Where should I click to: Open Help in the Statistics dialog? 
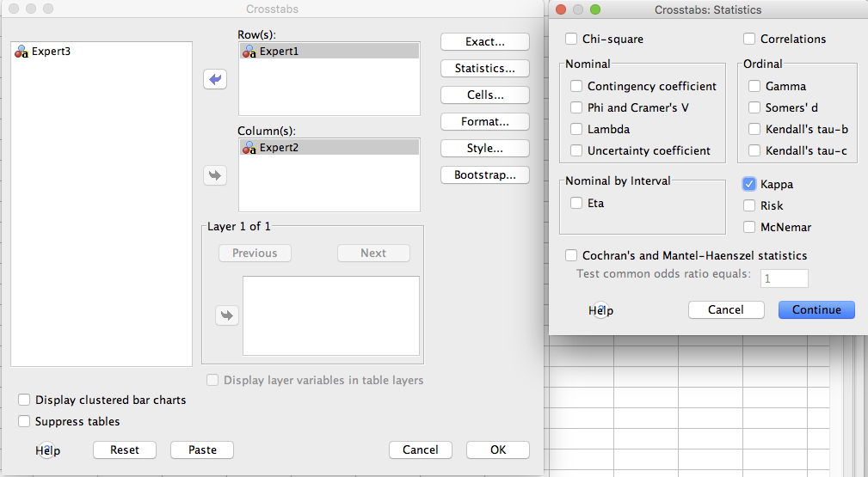600,310
